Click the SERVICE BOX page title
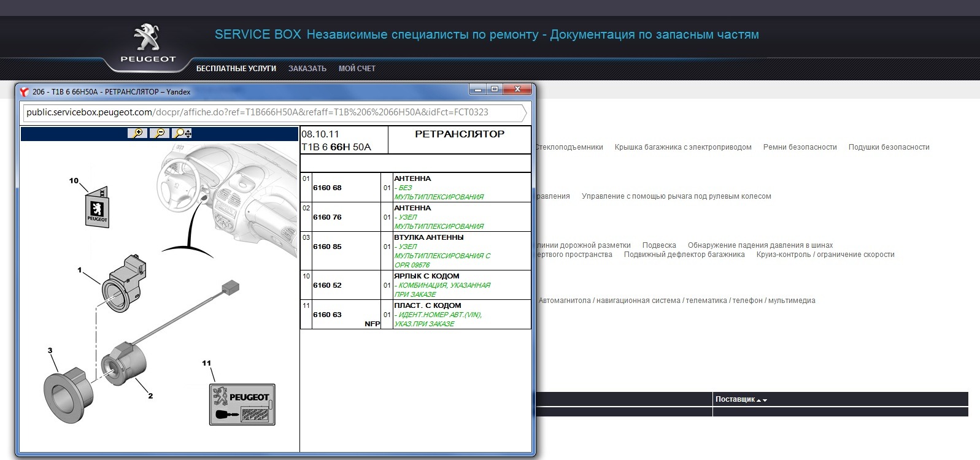Viewport: 980px width, 460px height. 487,35
